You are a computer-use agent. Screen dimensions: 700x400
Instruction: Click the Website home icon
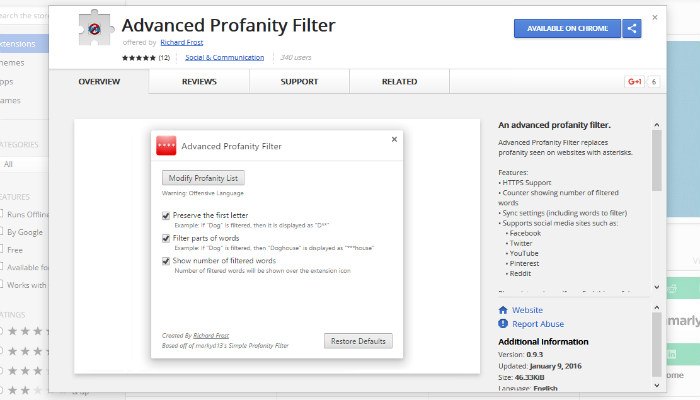point(503,310)
